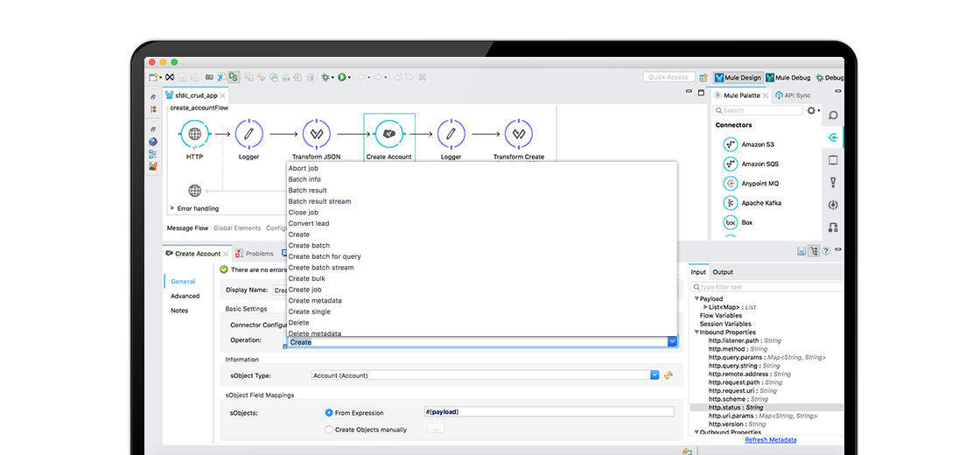The image size is (980, 455).
Task: Select http.status : String row
Action: (766, 408)
